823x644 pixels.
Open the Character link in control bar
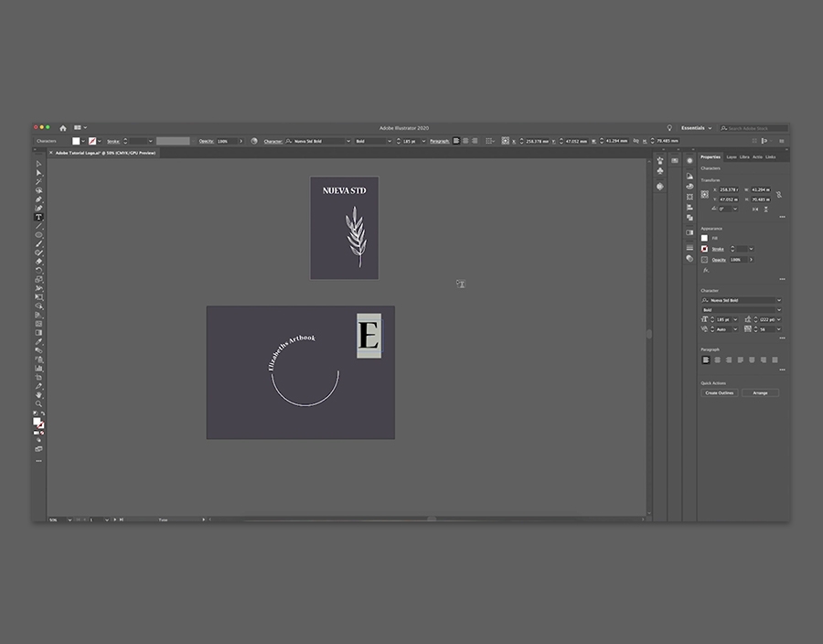[273, 141]
